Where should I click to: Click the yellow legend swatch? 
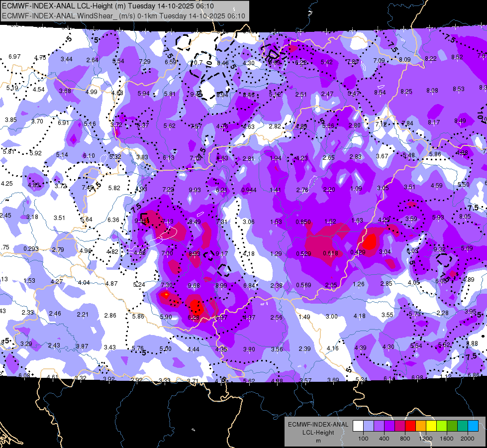[431, 426]
